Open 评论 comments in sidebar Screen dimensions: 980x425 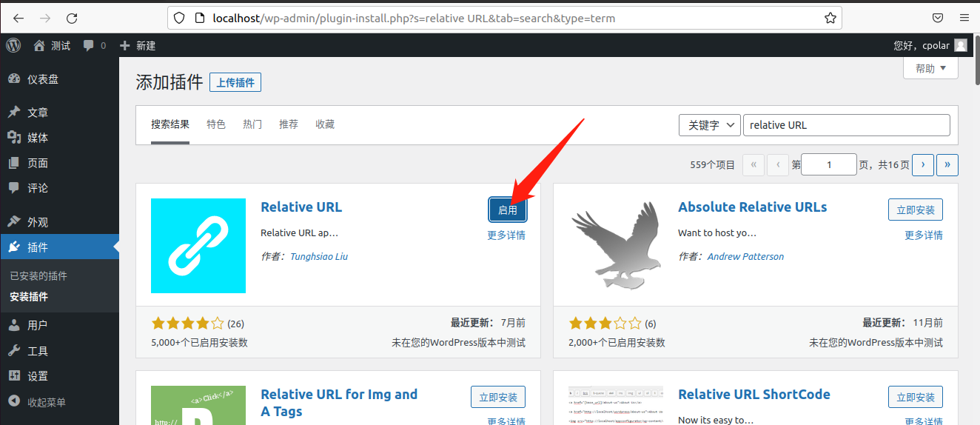click(59, 188)
